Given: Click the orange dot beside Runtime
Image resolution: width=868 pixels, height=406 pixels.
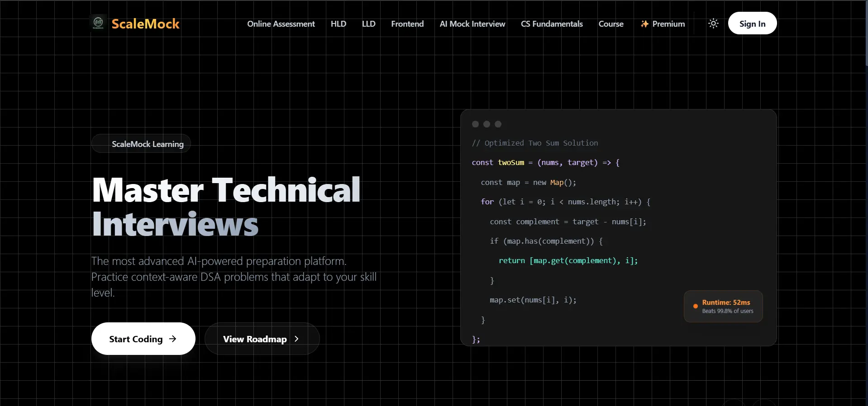Looking at the screenshot, I should [x=695, y=306].
